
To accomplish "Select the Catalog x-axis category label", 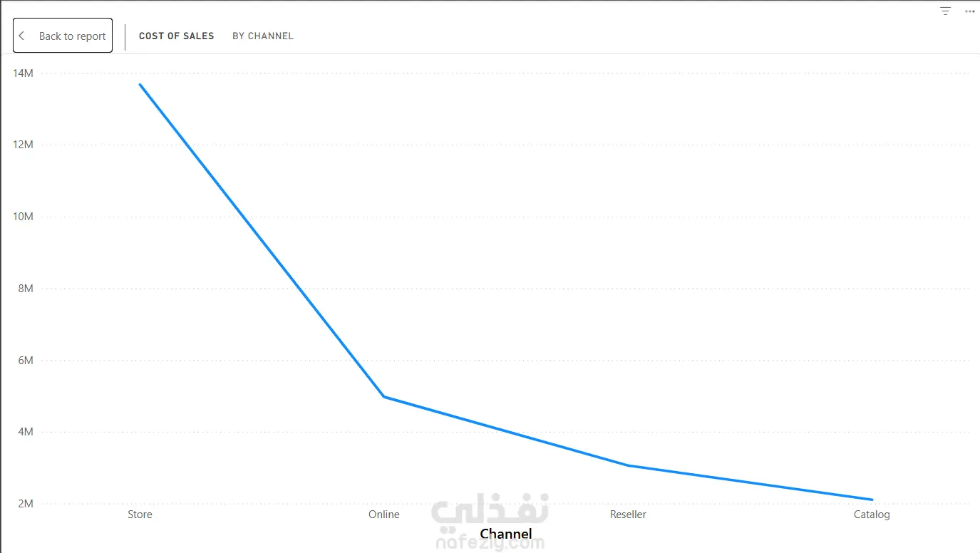I will tap(872, 515).
